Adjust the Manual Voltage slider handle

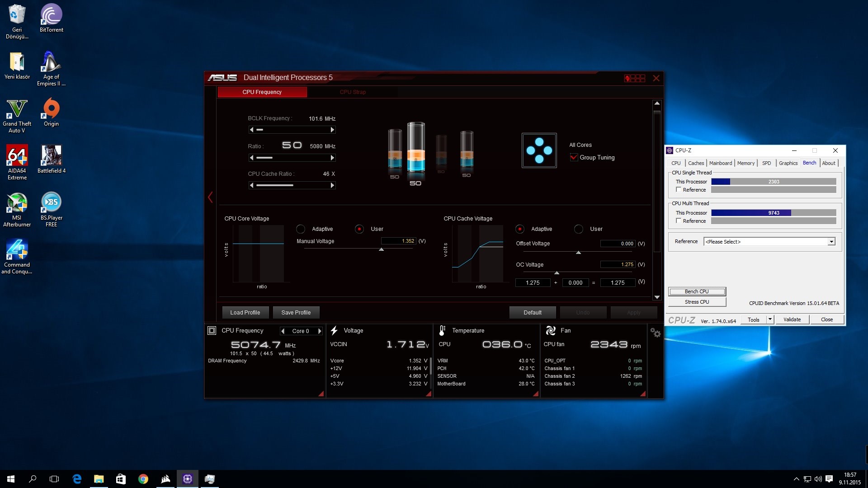point(381,249)
